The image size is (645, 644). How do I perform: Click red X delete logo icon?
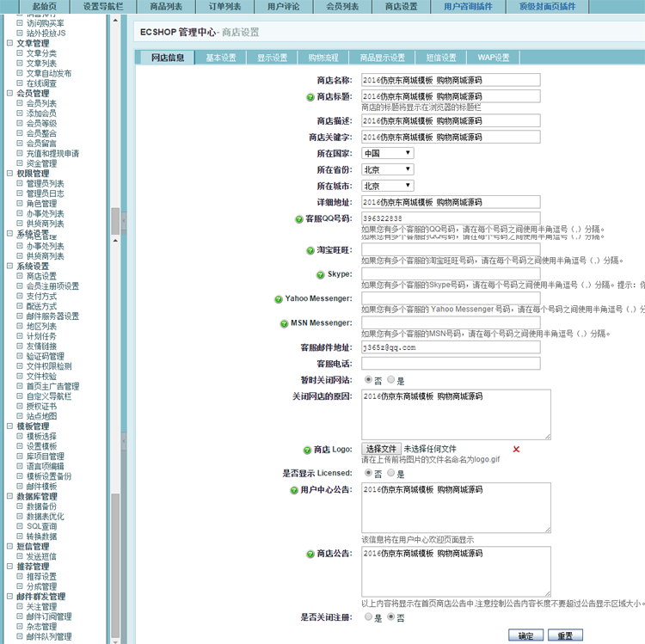516,449
